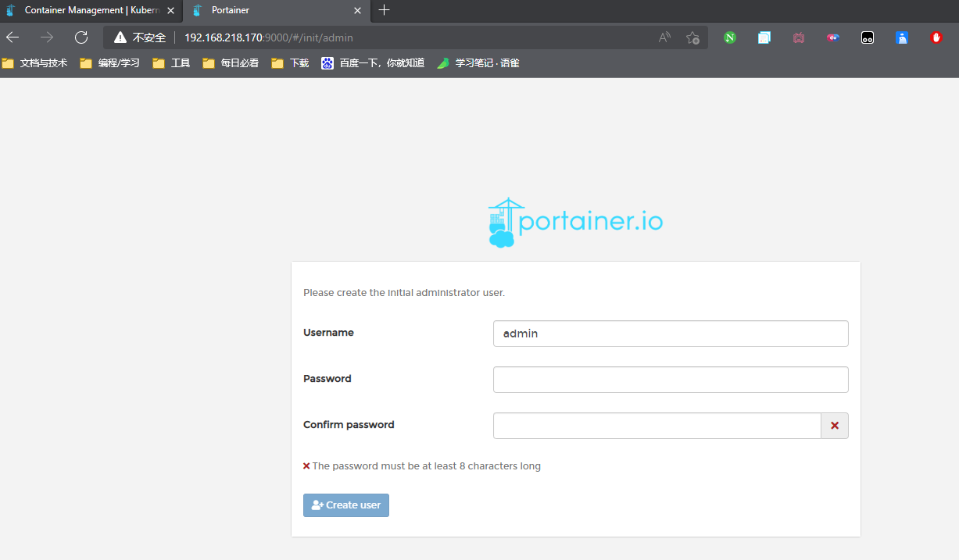Focus the Password field
Image resolution: width=959 pixels, height=560 pixels.
tap(671, 380)
